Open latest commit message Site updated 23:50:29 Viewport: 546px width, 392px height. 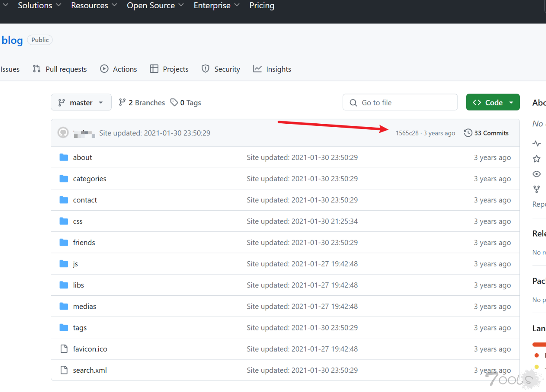[155, 133]
